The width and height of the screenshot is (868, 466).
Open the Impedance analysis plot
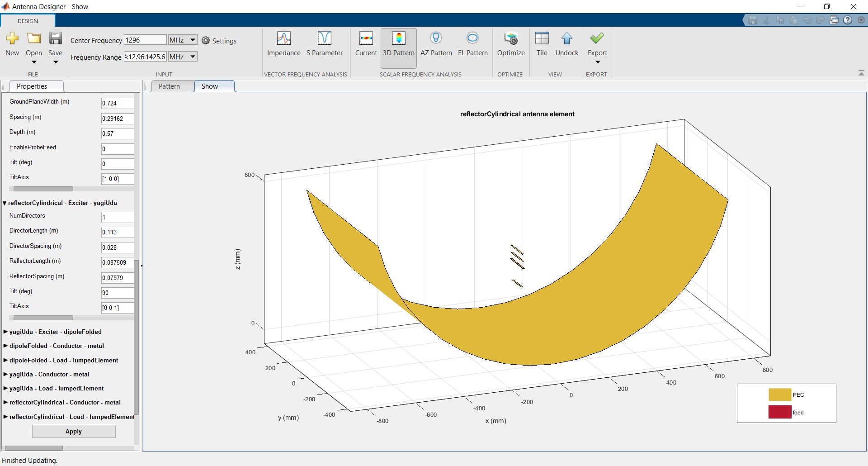(283, 44)
